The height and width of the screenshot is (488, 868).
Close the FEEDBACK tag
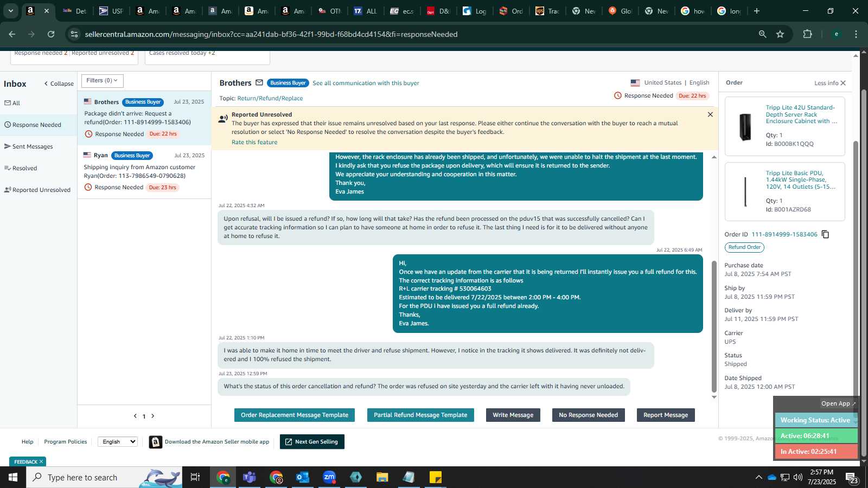(x=41, y=462)
